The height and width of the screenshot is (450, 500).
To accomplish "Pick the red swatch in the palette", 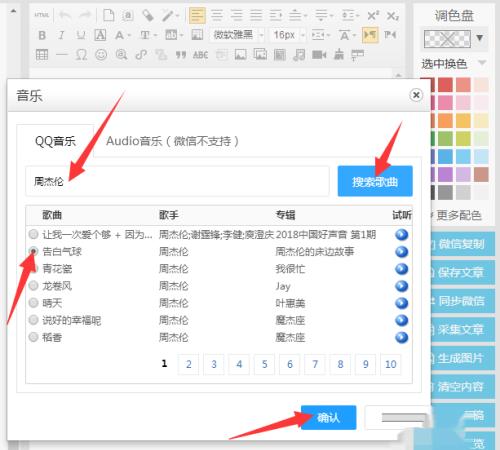I will (445, 85).
